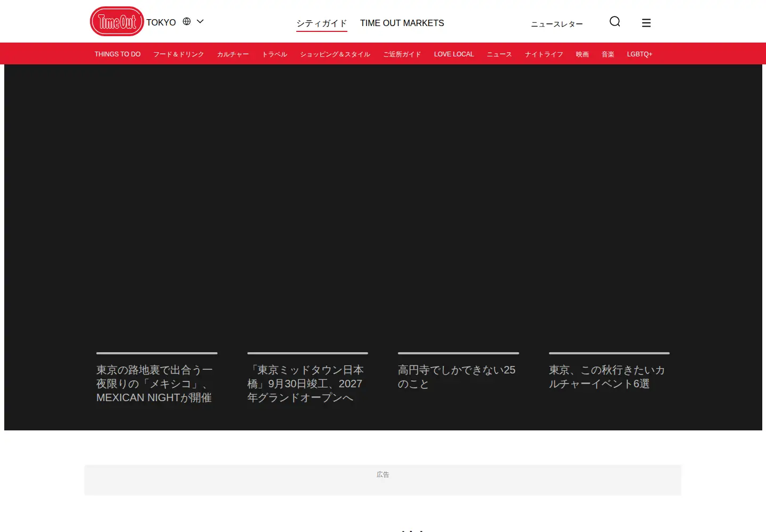Viewport: 766px width, 532px height.
Task: Visit the ご近所ガイド section
Action: click(402, 54)
